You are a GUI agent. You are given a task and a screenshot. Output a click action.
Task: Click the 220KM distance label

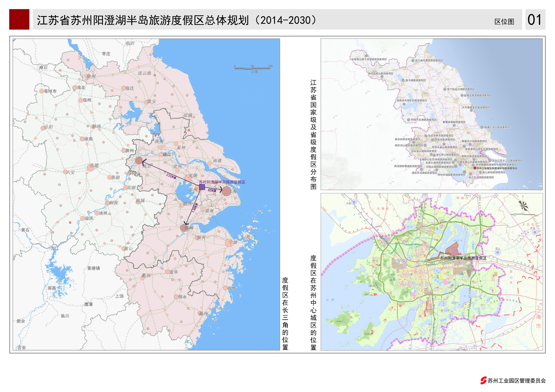click(x=171, y=176)
